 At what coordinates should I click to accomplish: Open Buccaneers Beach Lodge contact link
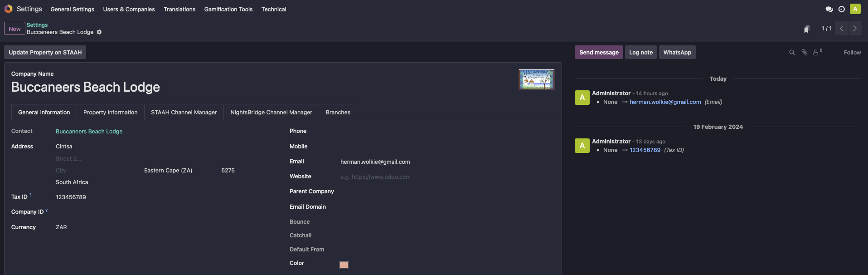89,132
